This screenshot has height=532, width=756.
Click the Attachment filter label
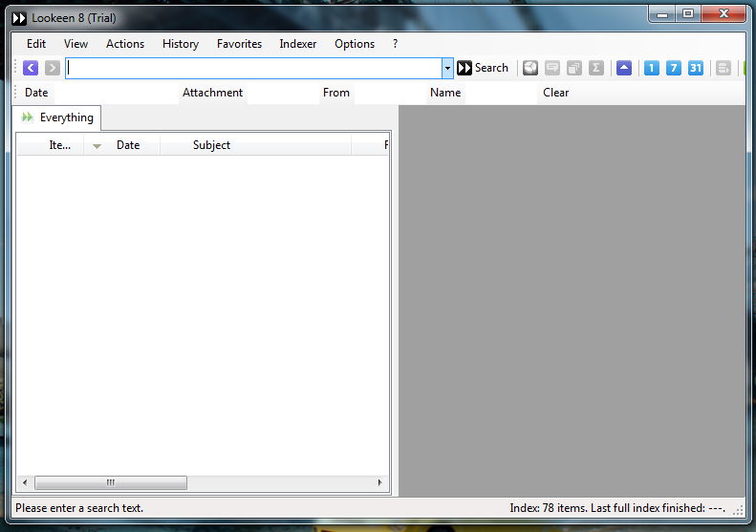pos(212,93)
